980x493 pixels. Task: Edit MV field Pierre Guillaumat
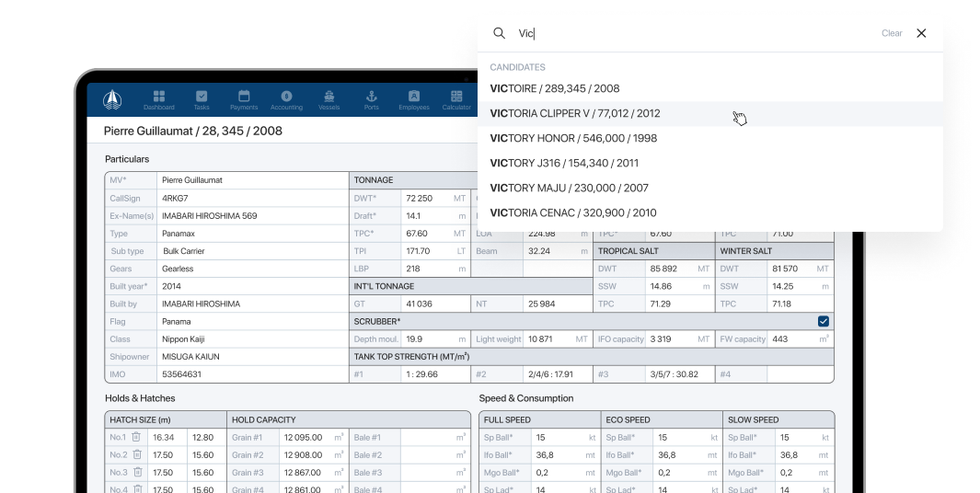[x=252, y=180]
